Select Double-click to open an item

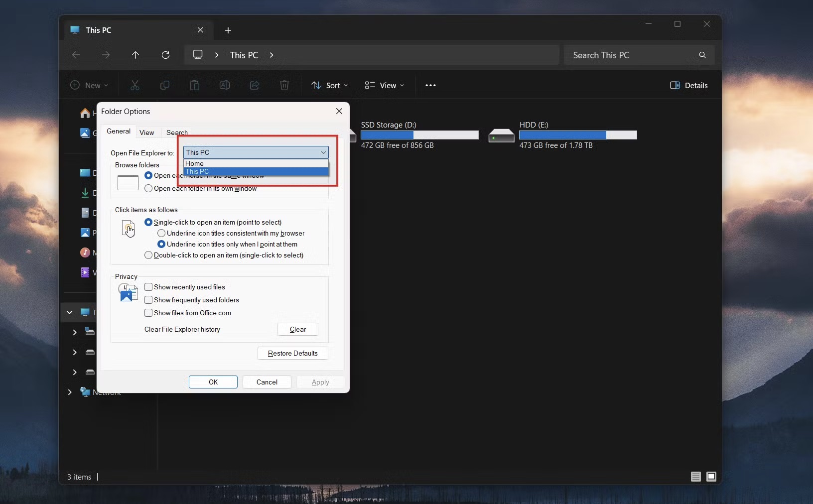point(148,255)
